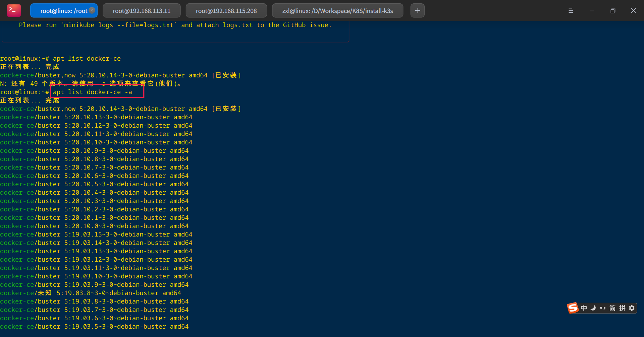The image size is (644, 337).
Task: Switch to the root@192.168.113.11 tab
Action: point(142,10)
